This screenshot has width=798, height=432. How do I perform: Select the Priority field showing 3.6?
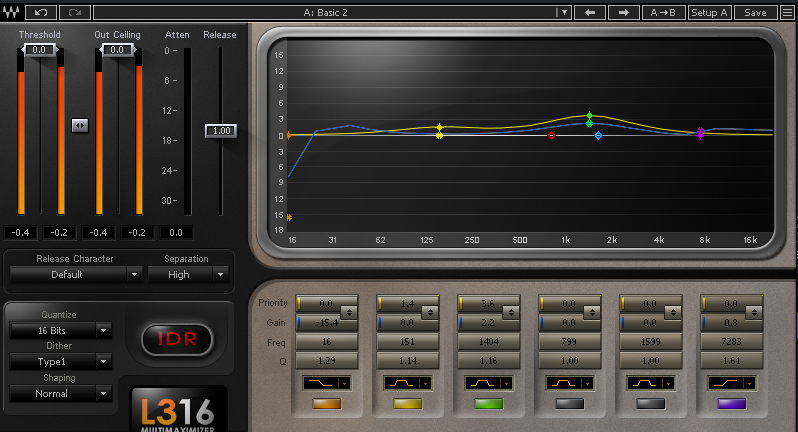[x=487, y=304]
